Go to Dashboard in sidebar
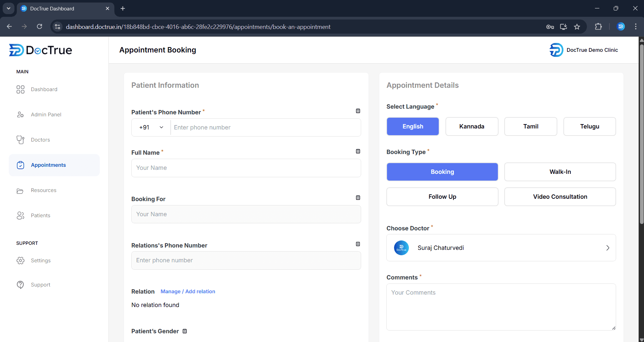Screen dimensions: 644x342 44,89
